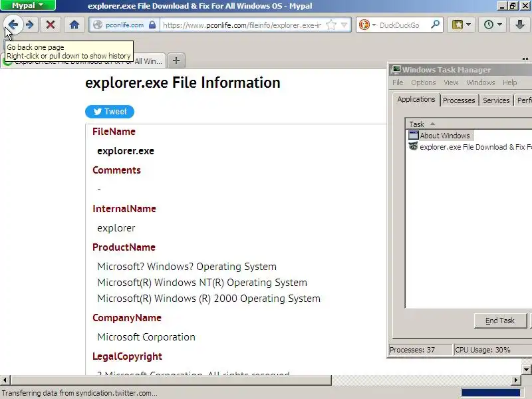The width and height of the screenshot is (532, 399).
Task: Click the page loading progress bar
Action: click(491, 393)
